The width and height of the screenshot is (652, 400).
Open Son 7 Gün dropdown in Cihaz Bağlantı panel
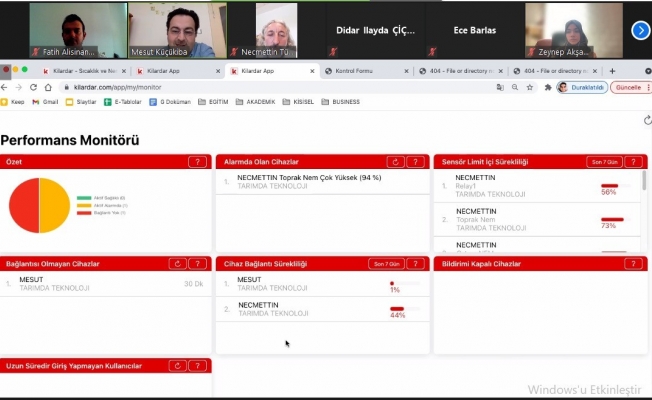[x=386, y=264]
